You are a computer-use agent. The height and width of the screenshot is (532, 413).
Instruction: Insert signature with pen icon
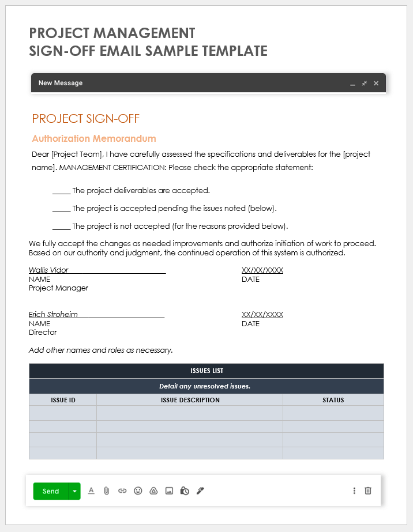click(x=201, y=491)
